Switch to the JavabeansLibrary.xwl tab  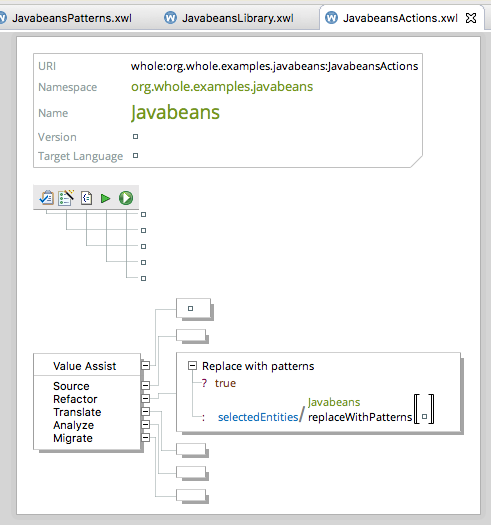coord(238,18)
